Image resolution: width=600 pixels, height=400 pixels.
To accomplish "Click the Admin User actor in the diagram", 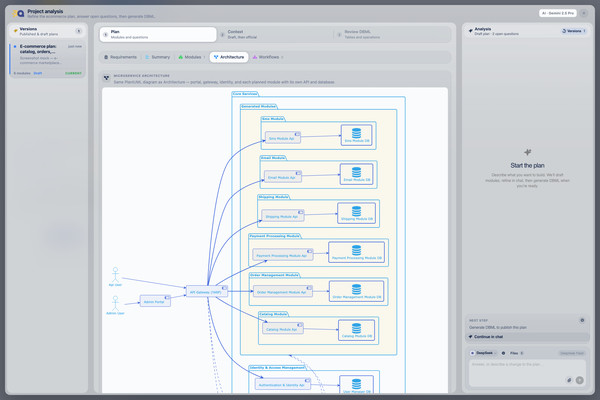I will (115, 305).
